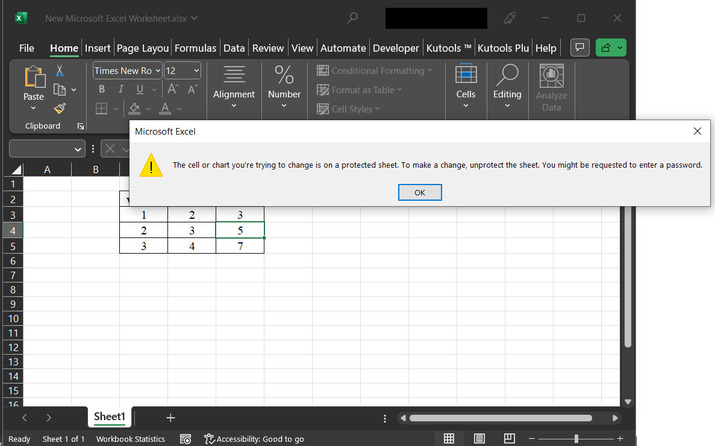Screen dimensions: 715x446
Task: Open the File menu
Action: (26, 48)
